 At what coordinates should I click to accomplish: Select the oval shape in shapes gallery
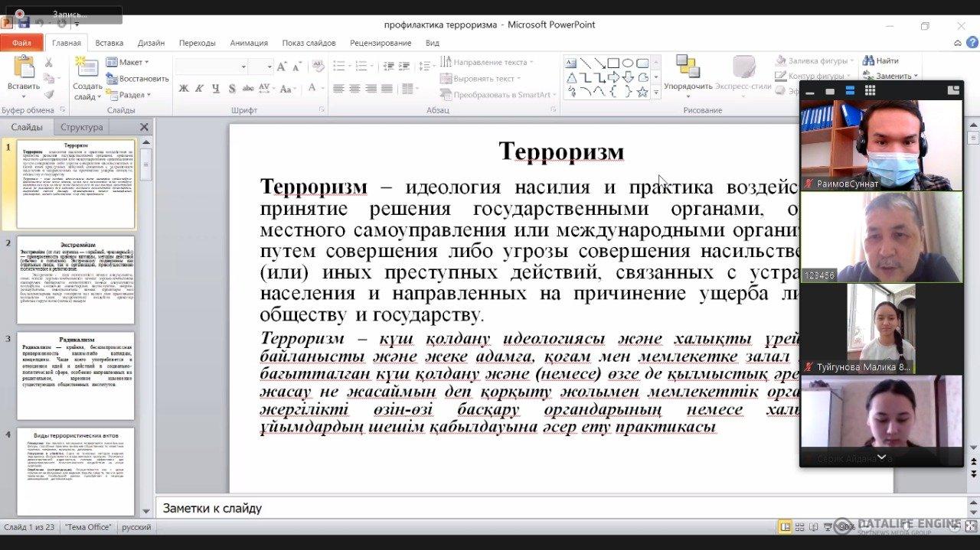[x=628, y=63]
